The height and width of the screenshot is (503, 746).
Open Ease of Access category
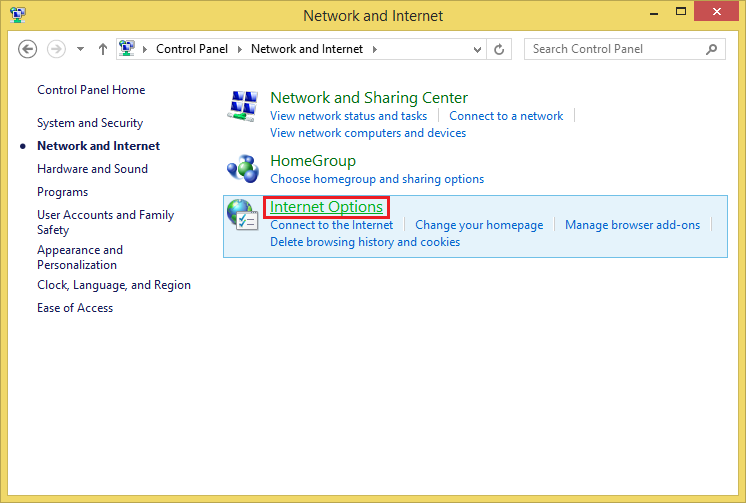pos(75,308)
